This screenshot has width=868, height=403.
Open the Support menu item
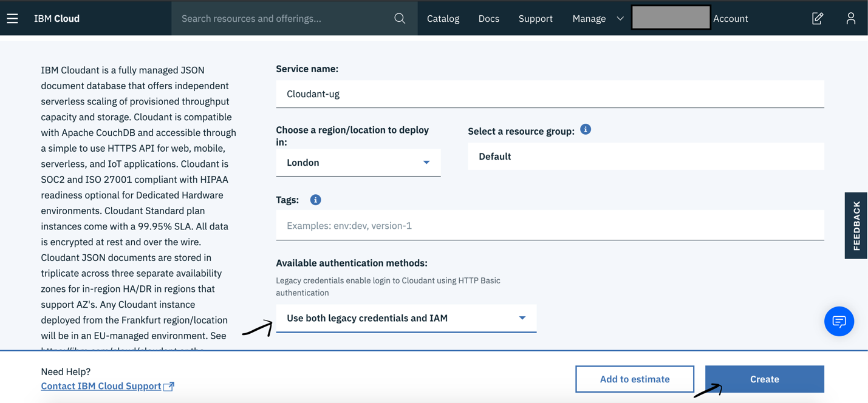[535, 18]
